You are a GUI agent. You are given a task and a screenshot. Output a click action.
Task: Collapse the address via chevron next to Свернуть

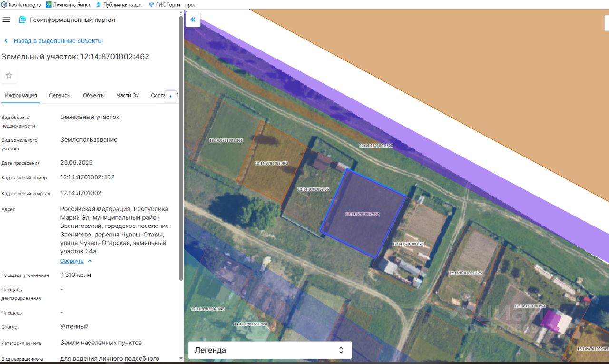(90, 261)
